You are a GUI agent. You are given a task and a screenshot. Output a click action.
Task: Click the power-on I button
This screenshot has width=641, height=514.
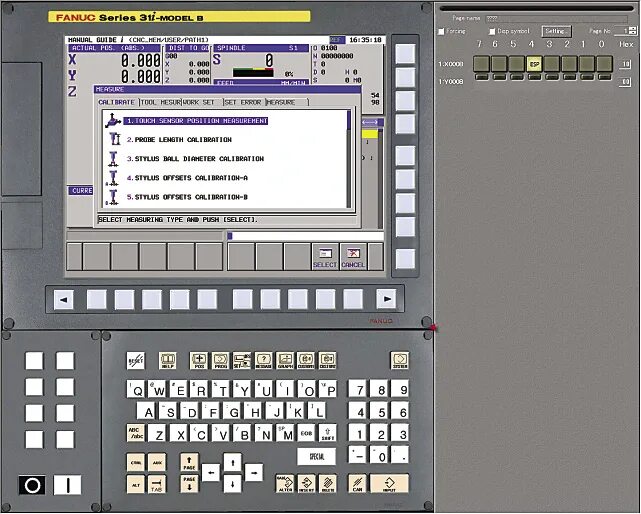point(67,485)
